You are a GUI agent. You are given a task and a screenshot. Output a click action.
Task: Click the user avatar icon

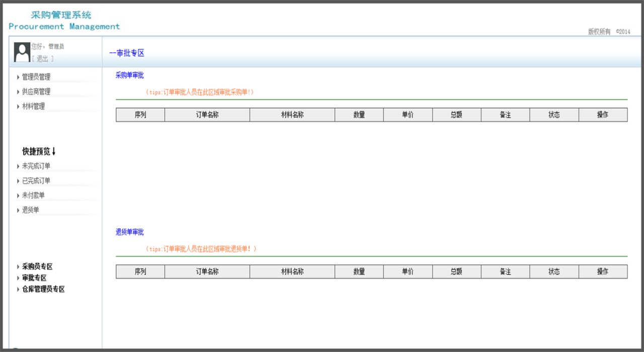click(22, 52)
